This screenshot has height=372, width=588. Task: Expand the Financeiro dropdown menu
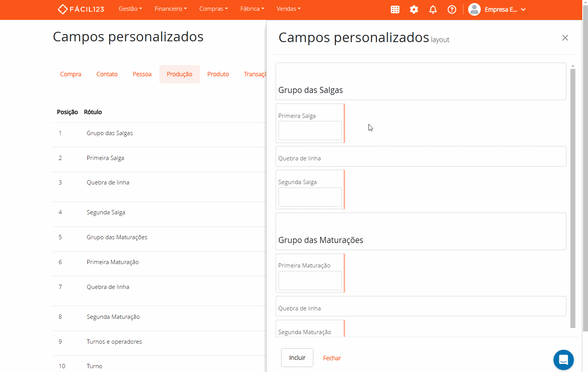coord(170,9)
